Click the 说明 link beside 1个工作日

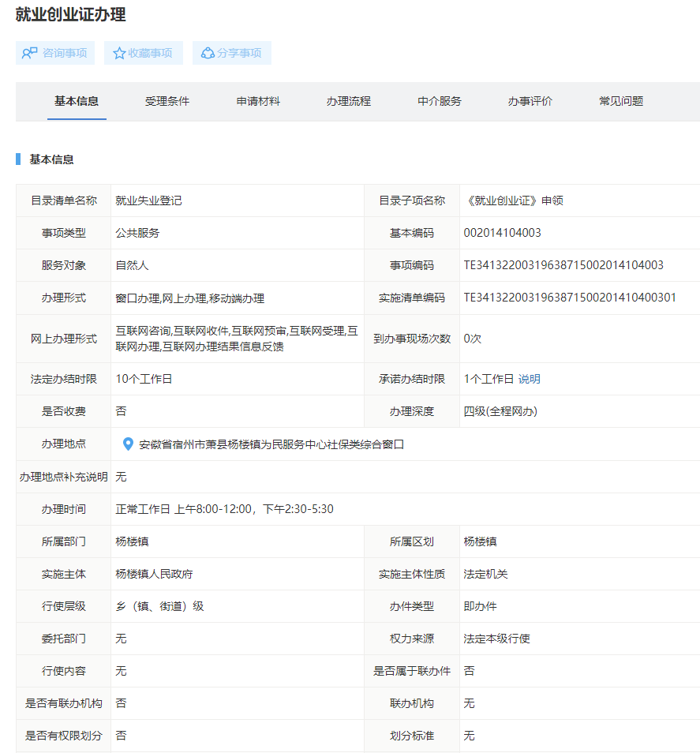530,379
